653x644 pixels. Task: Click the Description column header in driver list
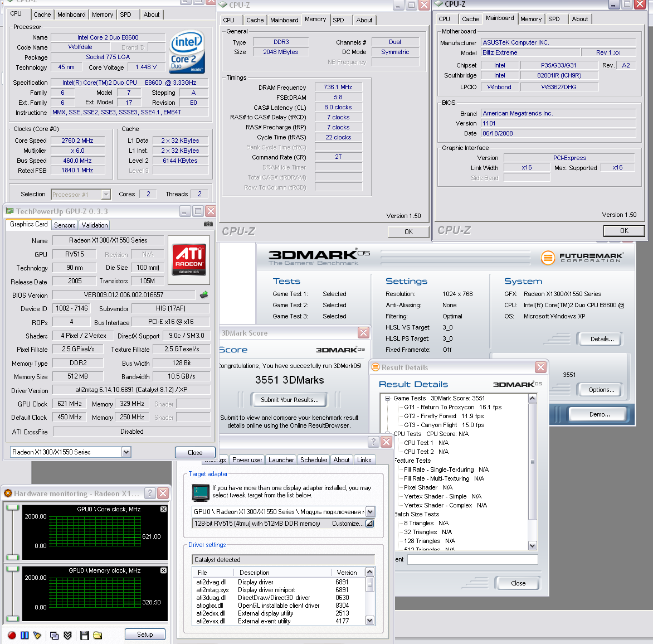283,572
